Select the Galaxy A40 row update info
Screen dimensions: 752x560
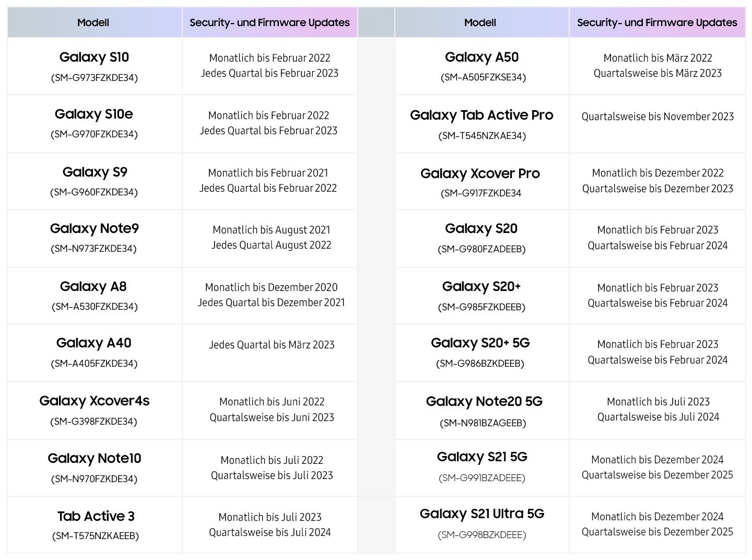[x=272, y=345]
